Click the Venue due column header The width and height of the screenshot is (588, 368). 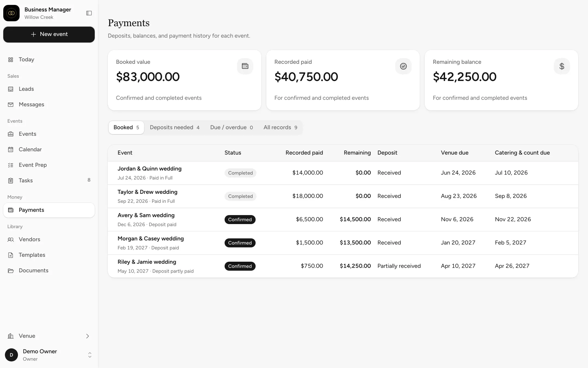coord(455,153)
